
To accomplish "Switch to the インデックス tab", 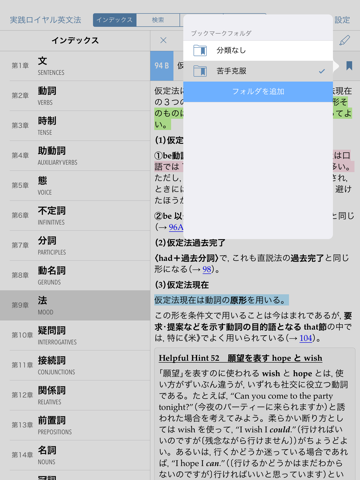I will click(x=115, y=20).
